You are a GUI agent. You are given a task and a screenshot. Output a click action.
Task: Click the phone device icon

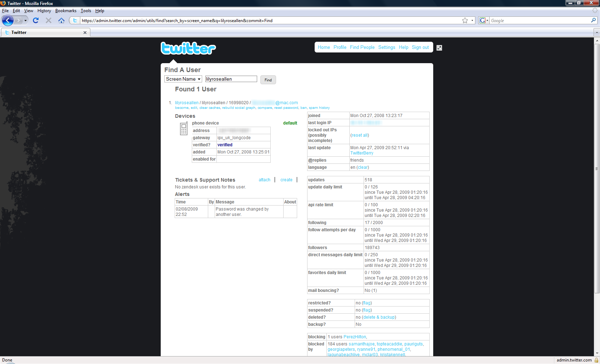(x=184, y=128)
